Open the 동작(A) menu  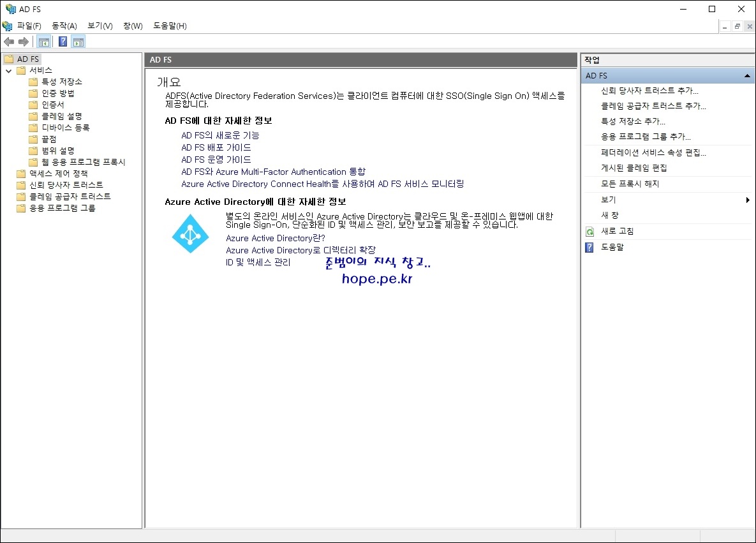(x=64, y=26)
